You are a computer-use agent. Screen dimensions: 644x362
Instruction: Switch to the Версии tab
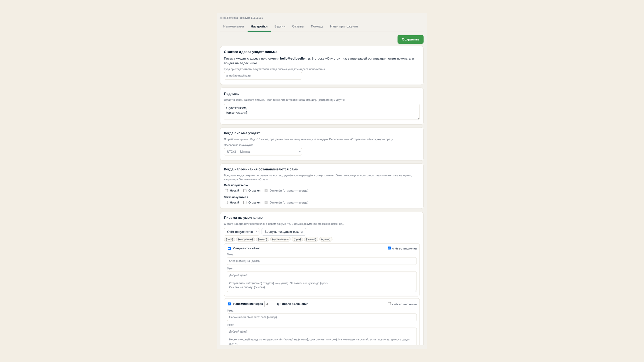280,26
